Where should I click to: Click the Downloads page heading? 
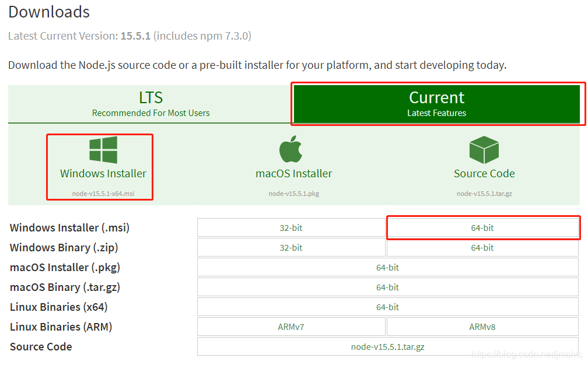tap(49, 12)
